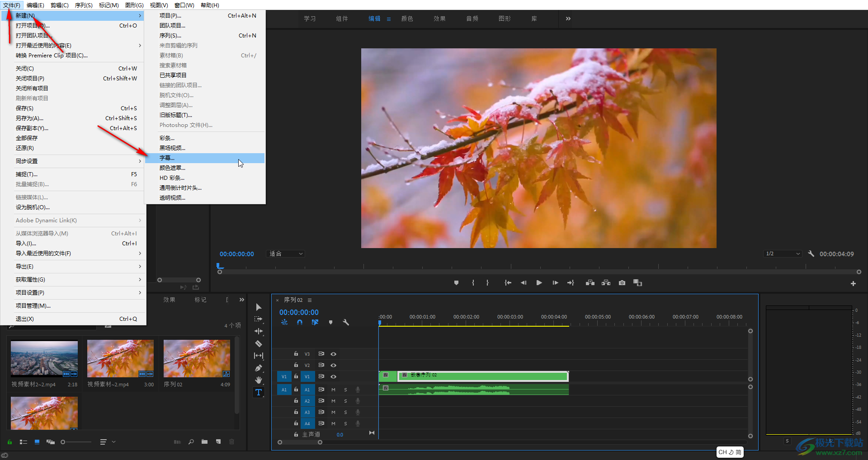The image size is (868, 460).
Task: Open Program monitor button editor plus
Action: click(853, 284)
